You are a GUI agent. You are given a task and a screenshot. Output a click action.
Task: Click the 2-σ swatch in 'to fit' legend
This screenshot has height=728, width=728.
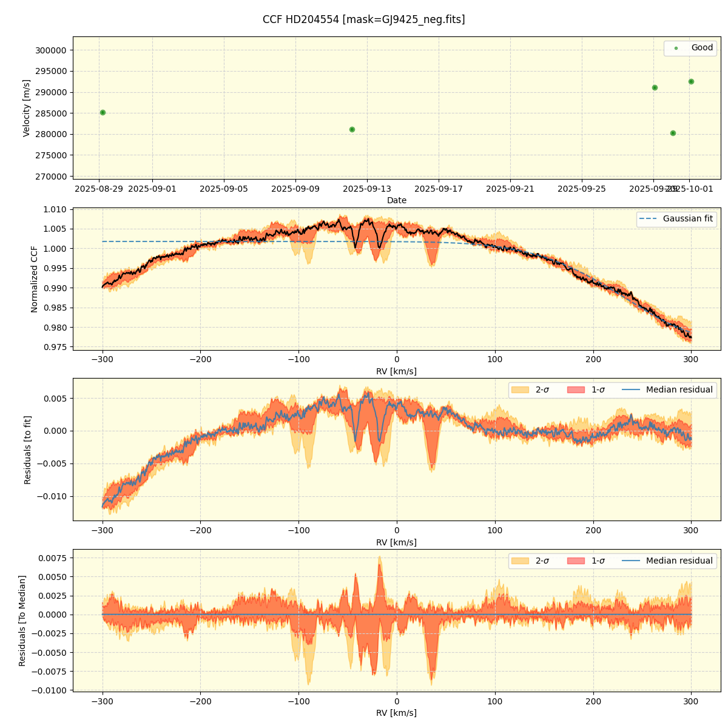click(x=520, y=390)
